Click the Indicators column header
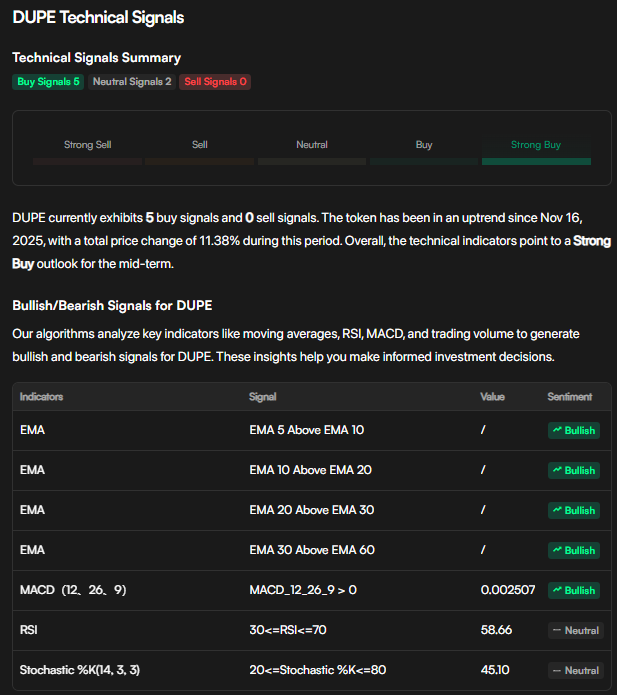This screenshot has width=617, height=695. (x=41, y=397)
